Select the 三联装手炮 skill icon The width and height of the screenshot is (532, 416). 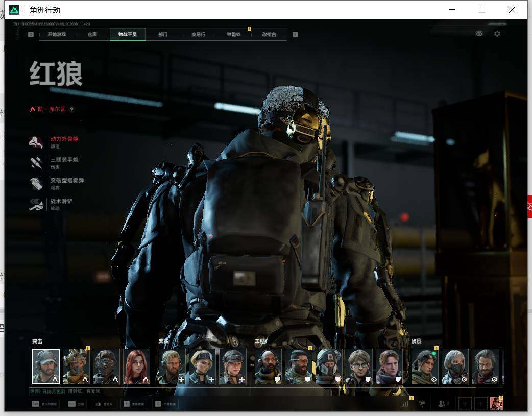click(36, 163)
